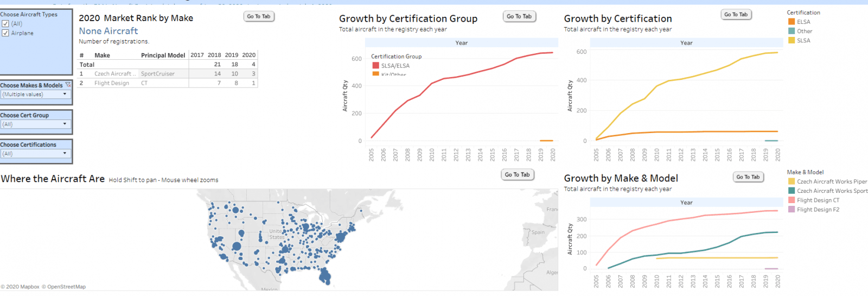Open the Choose Certifications dropdown

(x=36, y=154)
